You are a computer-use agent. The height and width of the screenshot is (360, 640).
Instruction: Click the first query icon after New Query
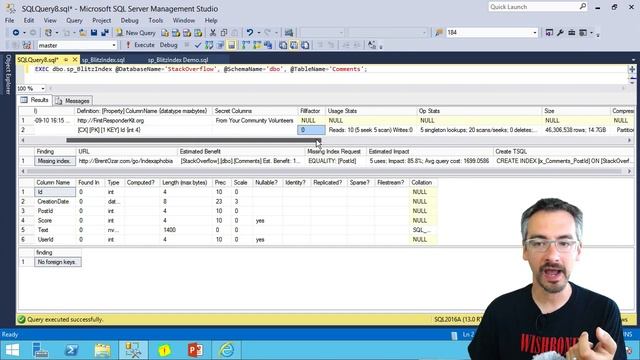(x=165, y=32)
